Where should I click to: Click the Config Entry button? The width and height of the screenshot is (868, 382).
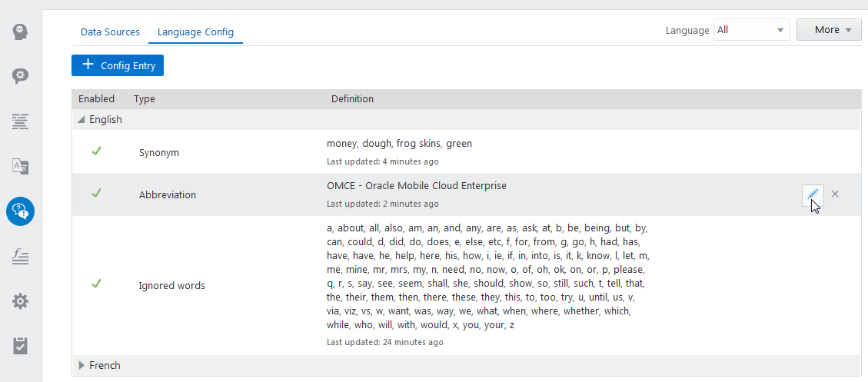pyautogui.click(x=118, y=65)
